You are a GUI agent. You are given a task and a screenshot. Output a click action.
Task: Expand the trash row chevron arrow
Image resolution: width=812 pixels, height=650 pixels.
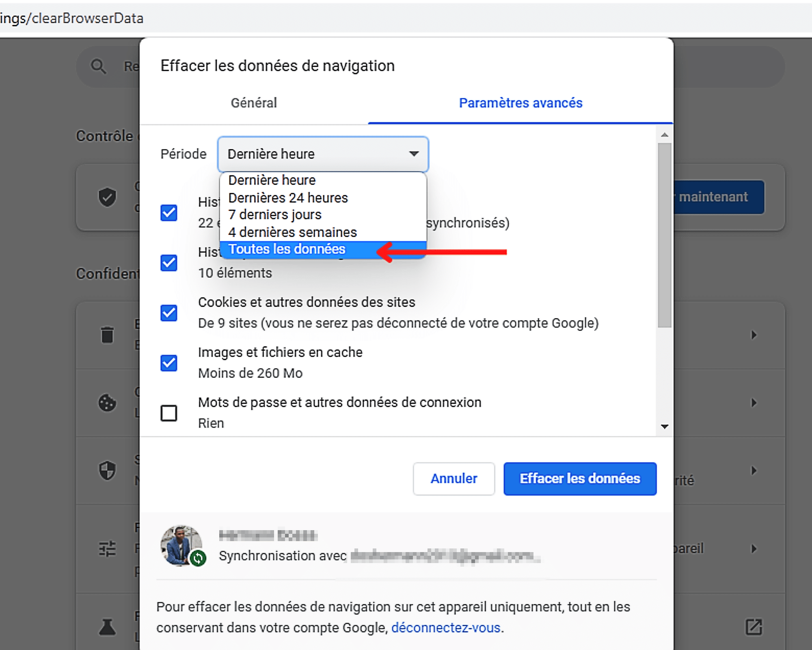click(754, 335)
